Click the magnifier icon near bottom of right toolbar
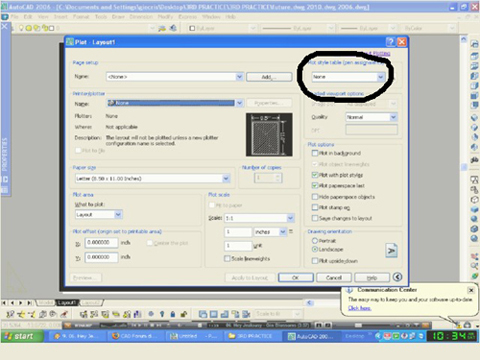 pyautogui.click(x=474, y=266)
